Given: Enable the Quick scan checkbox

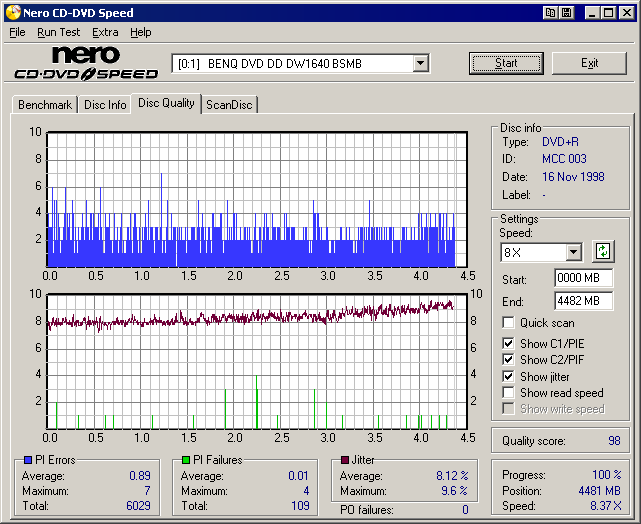Looking at the screenshot, I should [x=509, y=323].
